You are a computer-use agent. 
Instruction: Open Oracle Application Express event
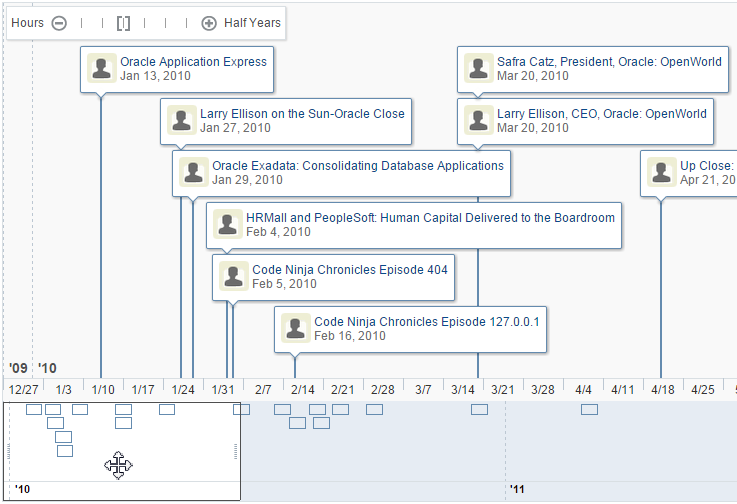point(193,62)
